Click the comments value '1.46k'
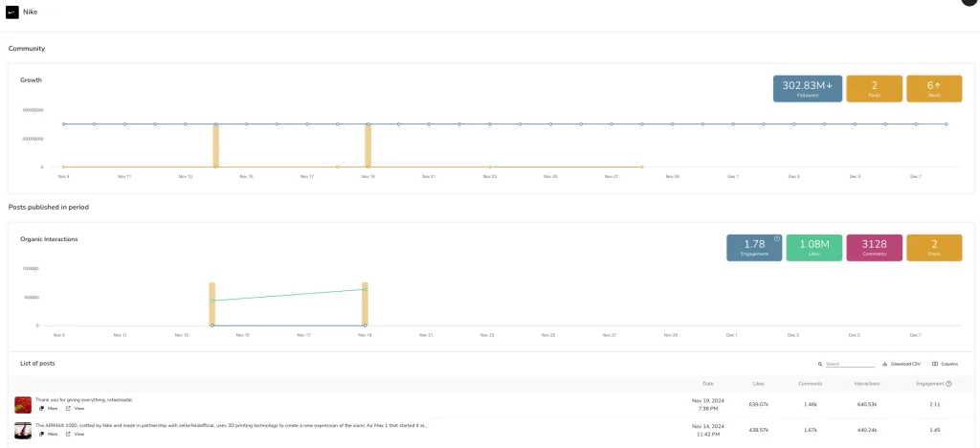Screen dimensions: 980x448 pos(810,404)
